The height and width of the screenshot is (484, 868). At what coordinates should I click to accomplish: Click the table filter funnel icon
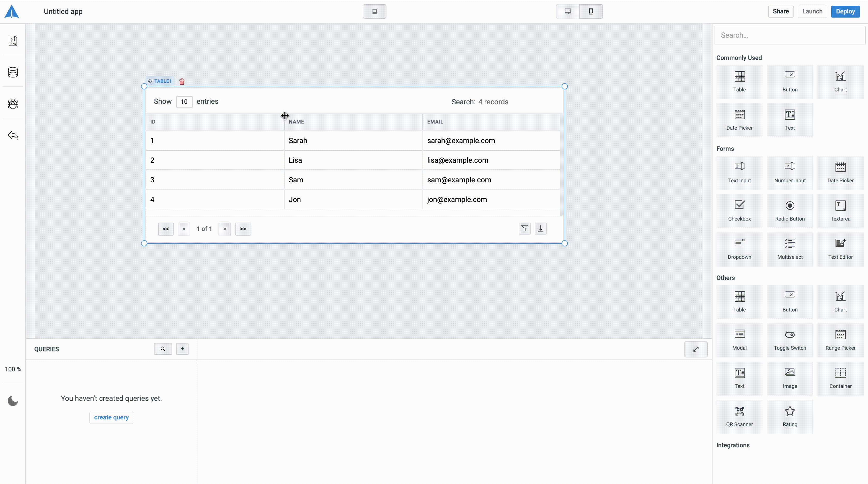[x=524, y=229]
